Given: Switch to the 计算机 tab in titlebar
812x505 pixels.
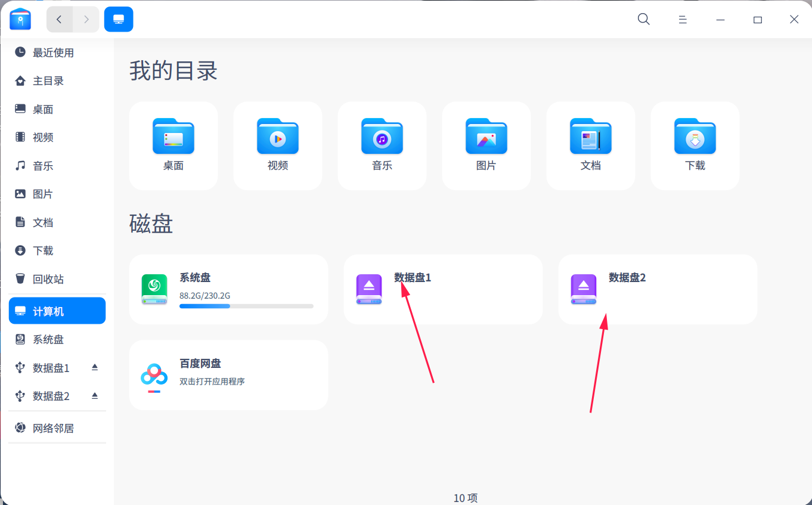Looking at the screenshot, I should click(118, 18).
